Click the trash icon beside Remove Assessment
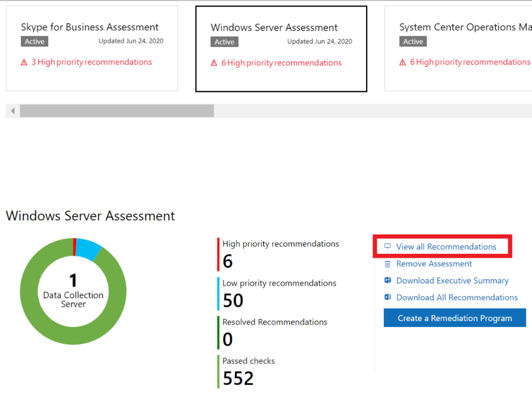The image size is (532, 393). click(x=387, y=264)
